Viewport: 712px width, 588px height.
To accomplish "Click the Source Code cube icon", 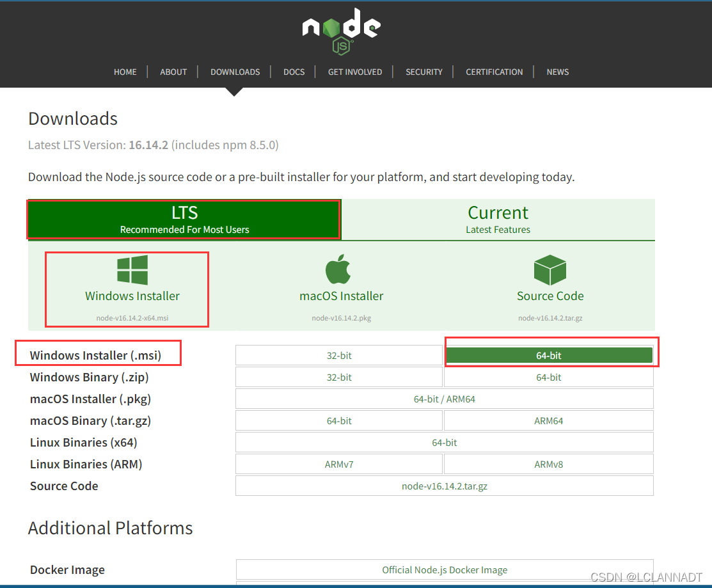I will click(x=550, y=270).
